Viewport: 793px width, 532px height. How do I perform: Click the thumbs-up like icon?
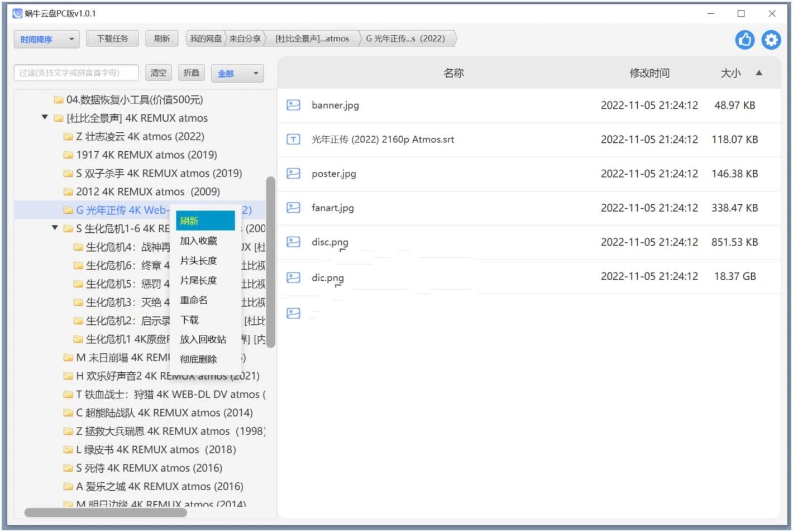pyautogui.click(x=744, y=39)
